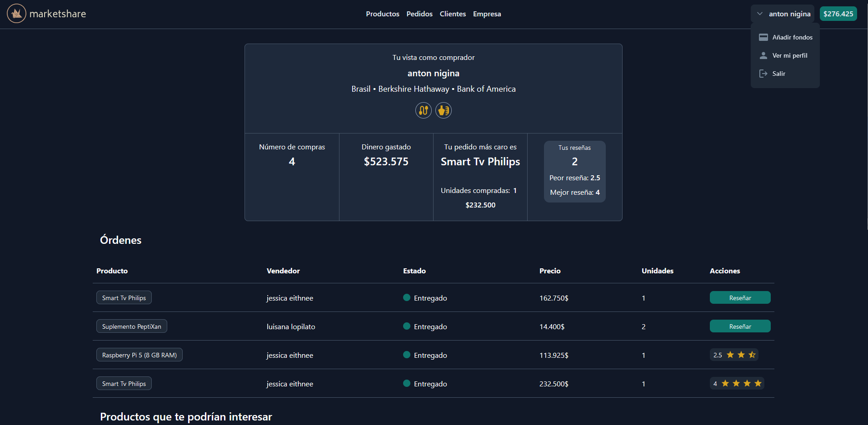Click the marketshare logo icon
Image resolution: width=868 pixels, height=425 pixels.
(x=16, y=14)
